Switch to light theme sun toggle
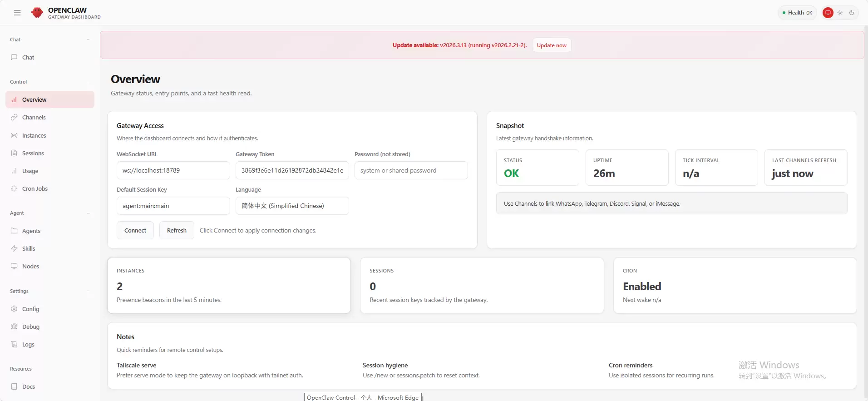The height and width of the screenshot is (401, 868). (x=840, y=13)
